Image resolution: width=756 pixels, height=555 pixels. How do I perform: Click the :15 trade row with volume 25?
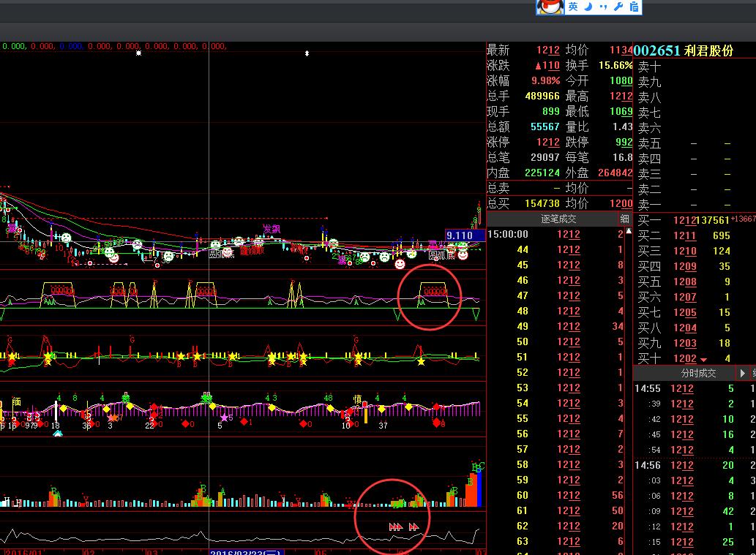click(695, 542)
